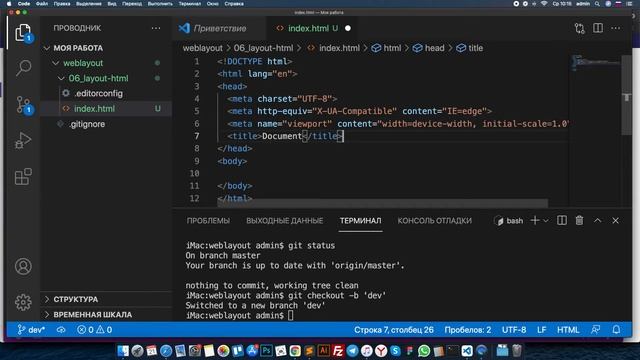Image resolution: width=640 pixels, height=360 pixels.
Task: Open the Source Control view
Action: tap(23, 104)
